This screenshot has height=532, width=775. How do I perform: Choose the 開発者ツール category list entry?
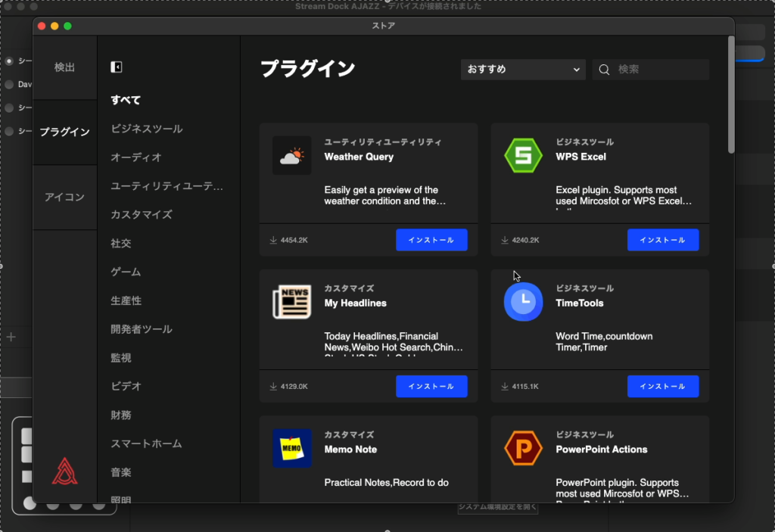(141, 329)
